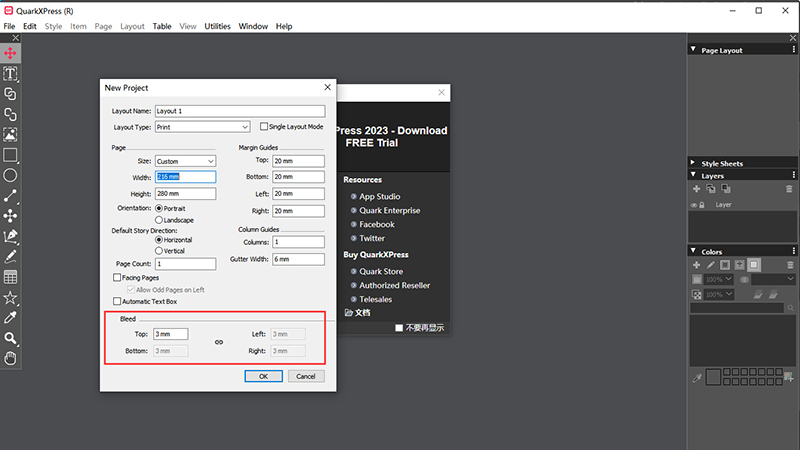Open Colors panel options menu
This screenshot has width=800, height=450.
click(793, 251)
